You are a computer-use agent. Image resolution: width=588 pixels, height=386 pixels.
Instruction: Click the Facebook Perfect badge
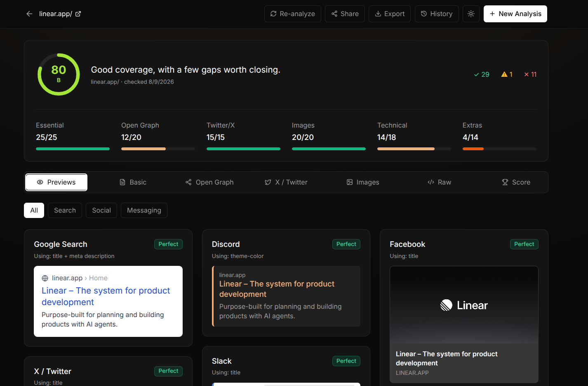click(524, 244)
